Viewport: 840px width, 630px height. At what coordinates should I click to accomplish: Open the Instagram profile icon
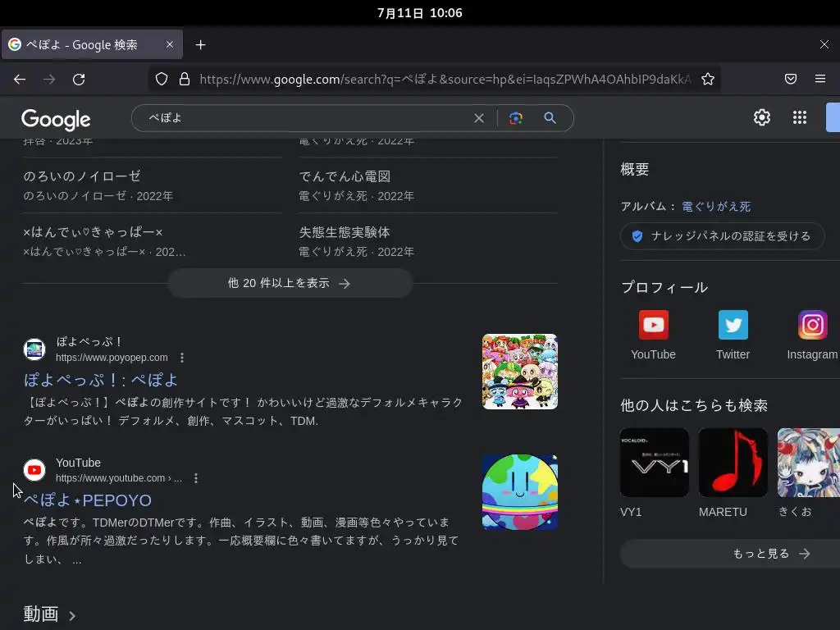[813, 325]
